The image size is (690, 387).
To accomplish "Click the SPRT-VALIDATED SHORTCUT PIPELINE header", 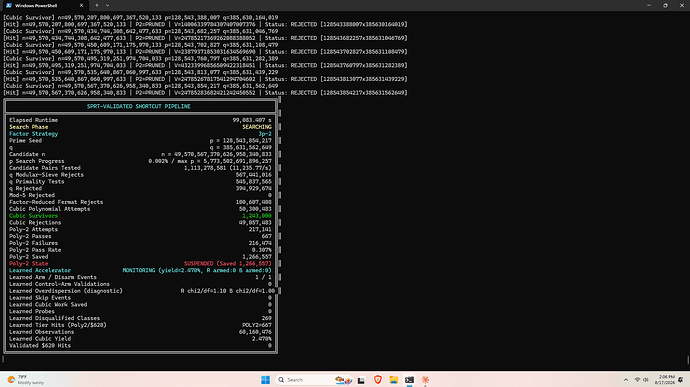I will (139, 107).
